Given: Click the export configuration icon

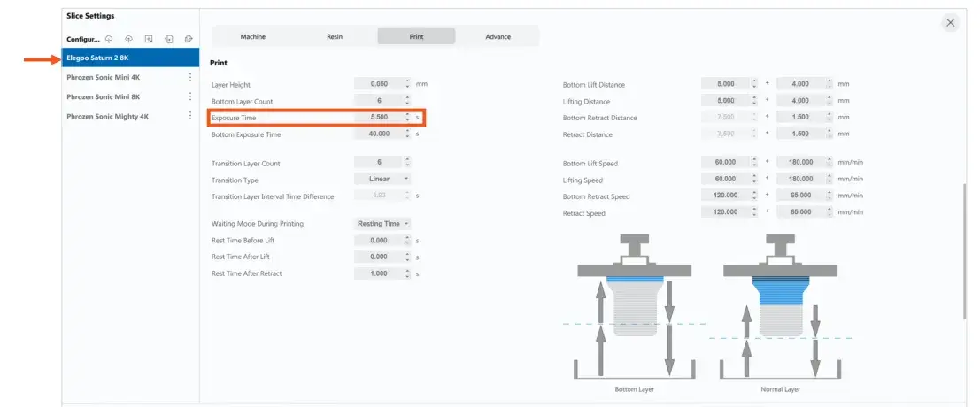Looking at the screenshot, I should coord(189,39).
